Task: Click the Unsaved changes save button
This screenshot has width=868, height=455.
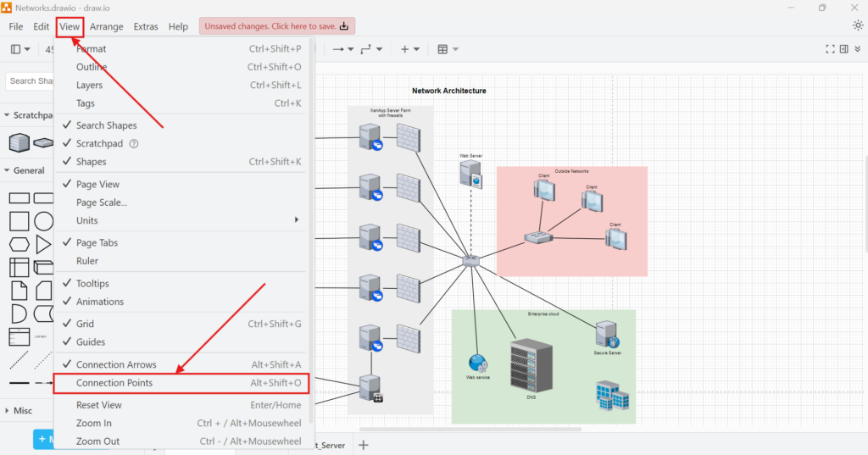Action: (277, 26)
